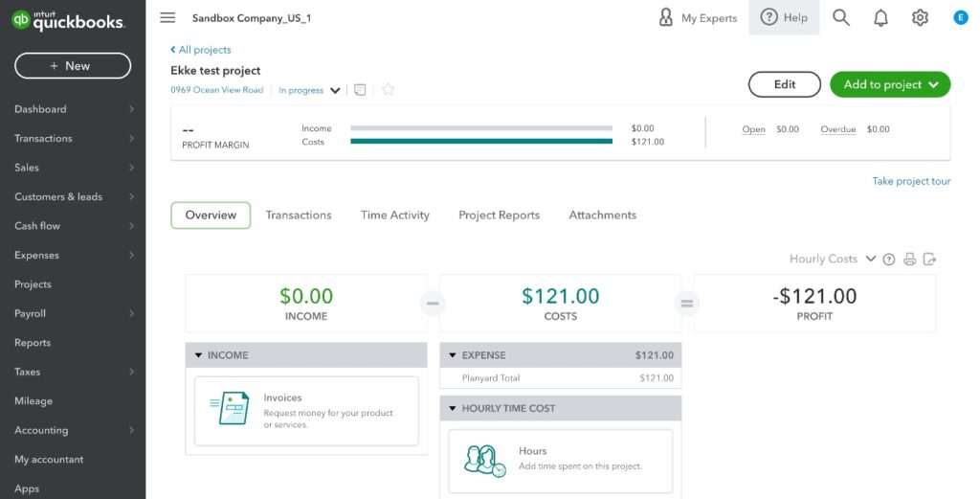Click the Edit button
The height and width of the screenshot is (499, 980).
(785, 84)
